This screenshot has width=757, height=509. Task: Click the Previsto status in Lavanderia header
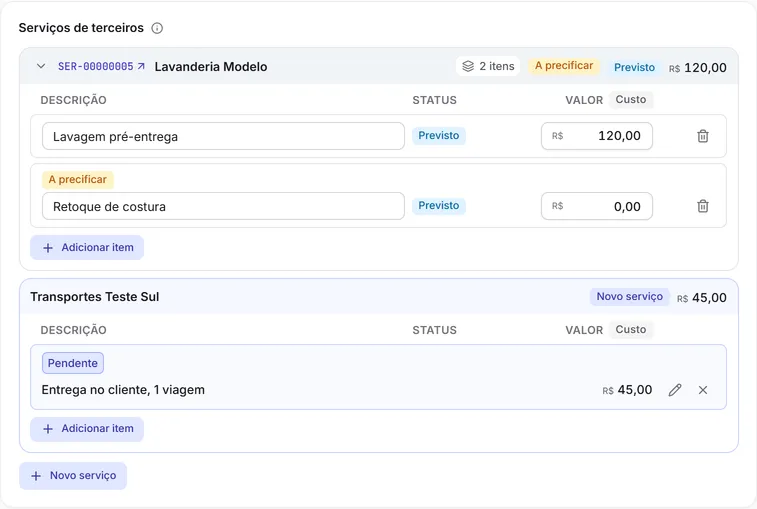634,67
